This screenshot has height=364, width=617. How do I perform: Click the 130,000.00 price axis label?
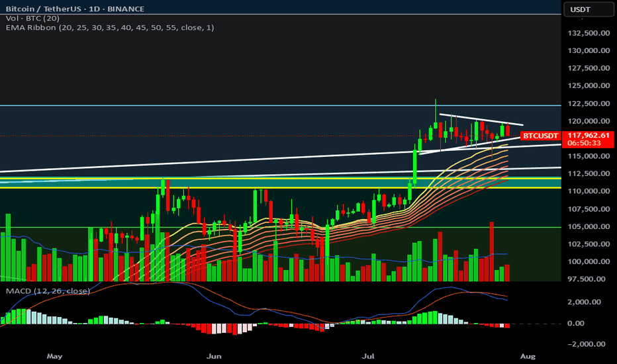[x=589, y=50]
